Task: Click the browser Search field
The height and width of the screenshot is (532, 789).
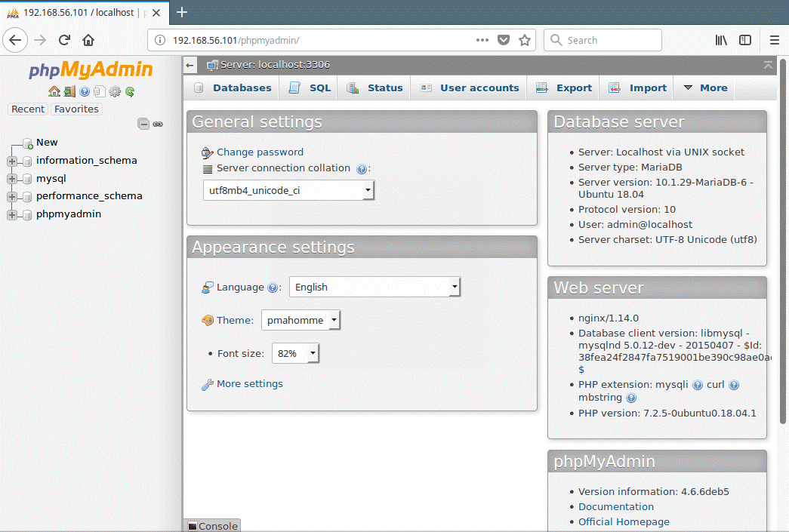Action: [603, 40]
